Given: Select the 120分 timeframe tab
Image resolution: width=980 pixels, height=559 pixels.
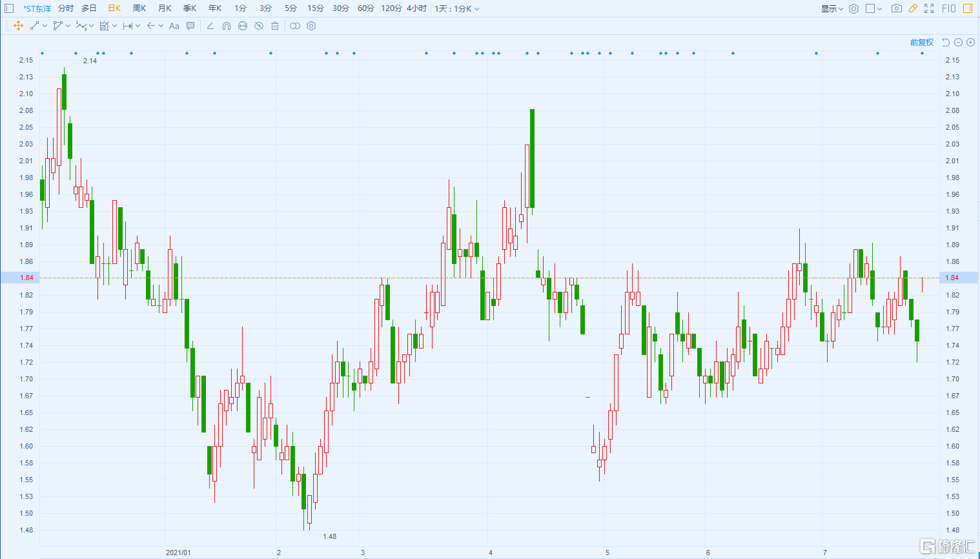Looking at the screenshot, I should [391, 8].
